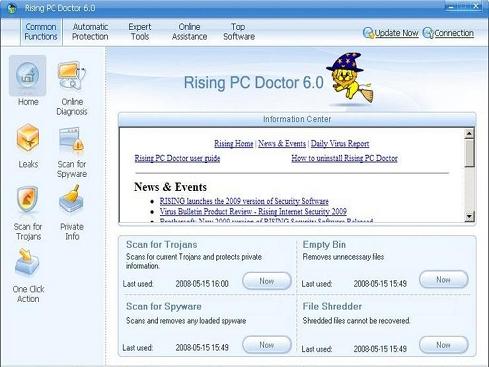The image size is (489, 367).
Task: Click Now button for Scan for Spyware
Action: (x=267, y=345)
